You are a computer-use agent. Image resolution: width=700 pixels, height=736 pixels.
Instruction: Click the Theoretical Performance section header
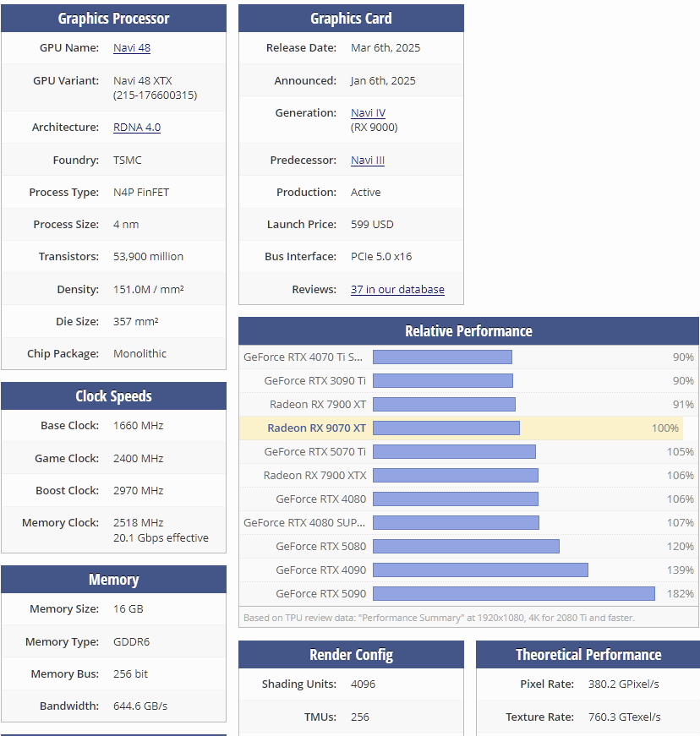click(x=588, y=654)
